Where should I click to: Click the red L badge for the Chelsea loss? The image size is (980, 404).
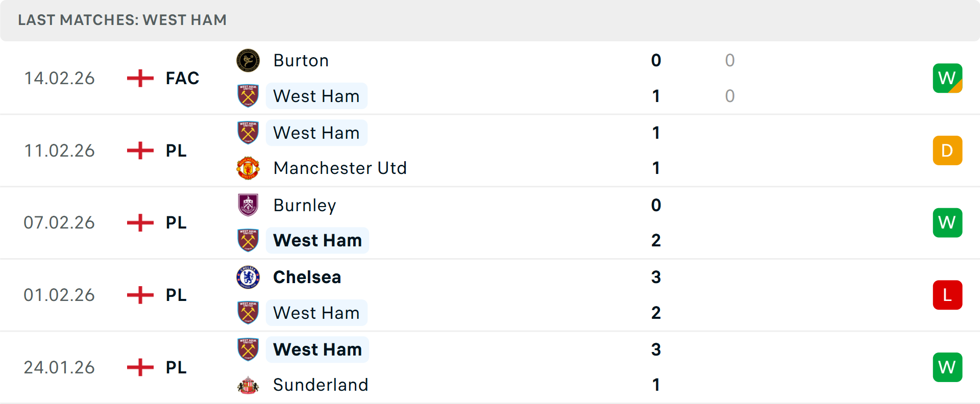(947, 295)
